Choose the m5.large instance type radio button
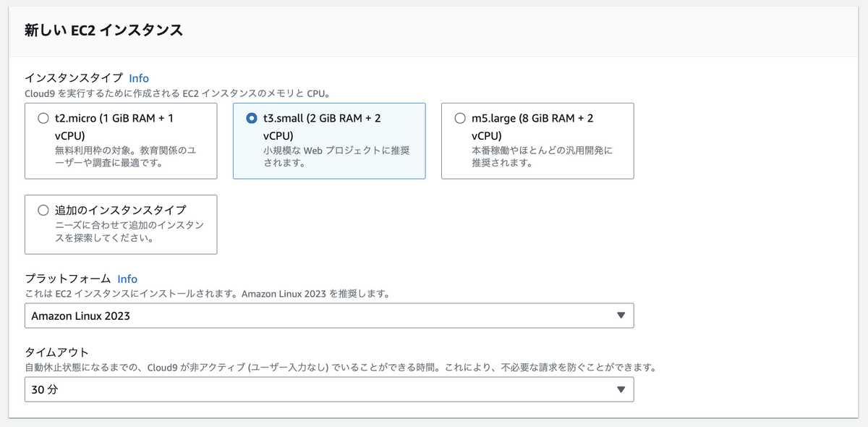The width and height of the screenshot is (868, 427). point(460,118)
